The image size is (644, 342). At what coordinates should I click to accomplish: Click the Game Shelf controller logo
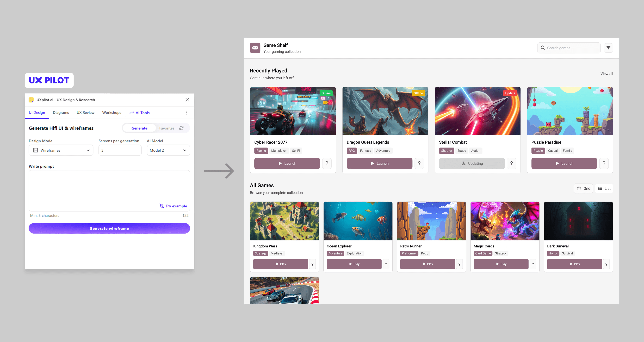pyautogui.click(x=255, y=48)
